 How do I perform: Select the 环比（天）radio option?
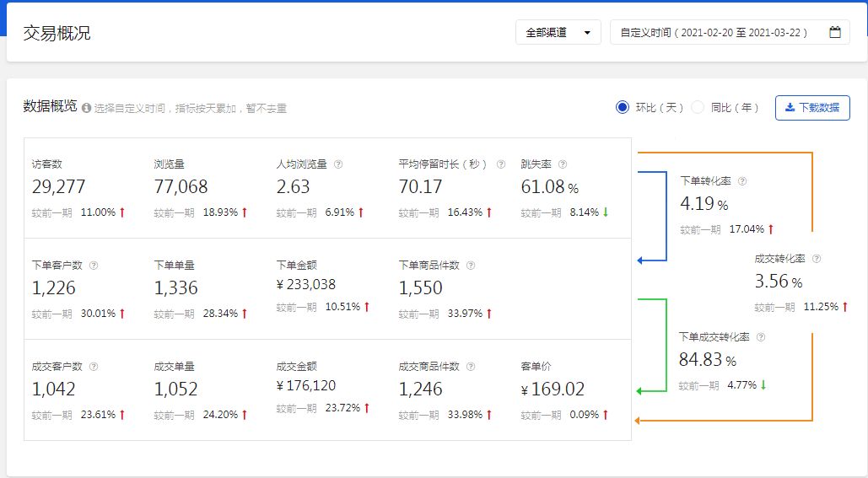tap(623, 107)
